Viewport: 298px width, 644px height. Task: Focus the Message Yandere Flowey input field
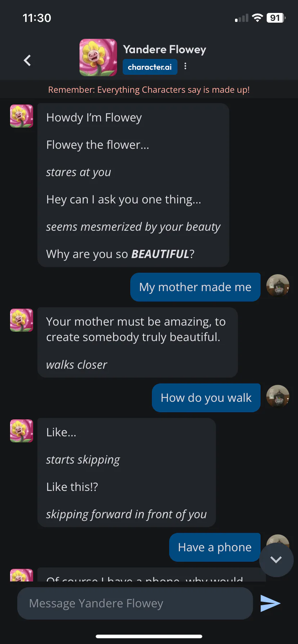tap(135, 603)
